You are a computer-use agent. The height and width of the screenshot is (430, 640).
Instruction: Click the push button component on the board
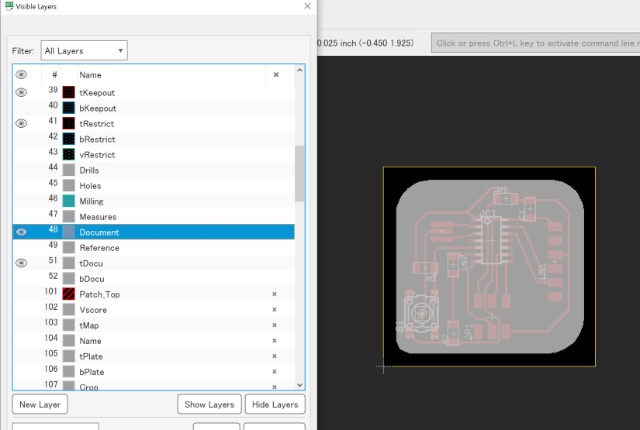tap(422, 313)
